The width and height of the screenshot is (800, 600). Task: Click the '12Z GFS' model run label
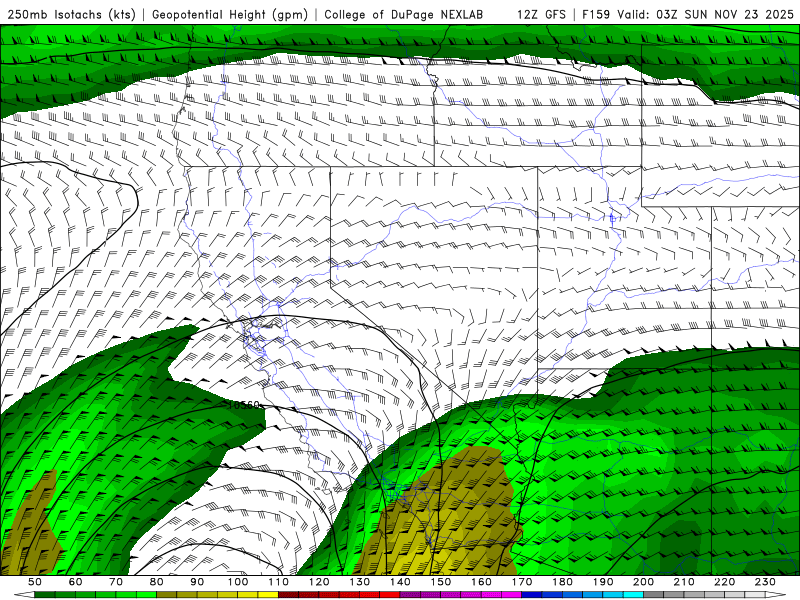(541, 15)
